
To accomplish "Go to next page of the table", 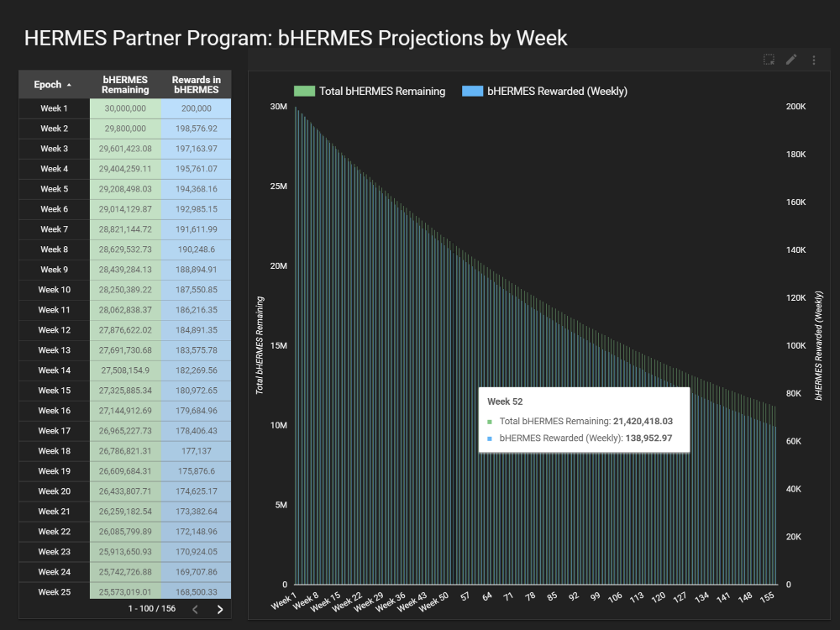I will coord(220,609).
